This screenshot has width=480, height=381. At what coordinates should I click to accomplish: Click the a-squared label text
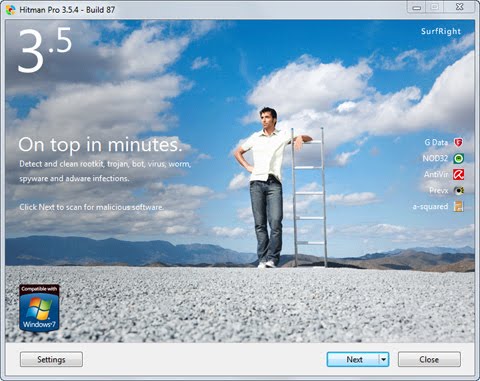430,207
